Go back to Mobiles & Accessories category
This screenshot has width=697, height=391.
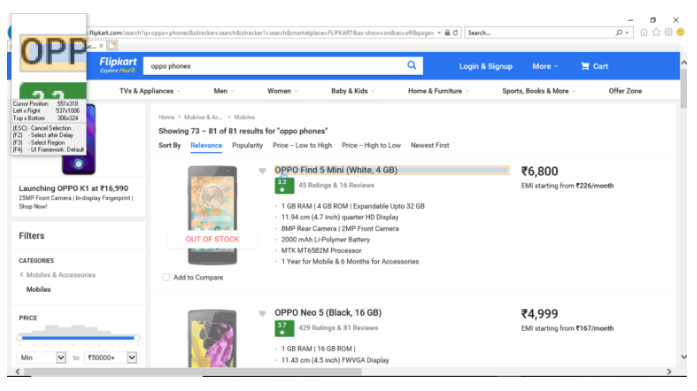click(60, 275)
